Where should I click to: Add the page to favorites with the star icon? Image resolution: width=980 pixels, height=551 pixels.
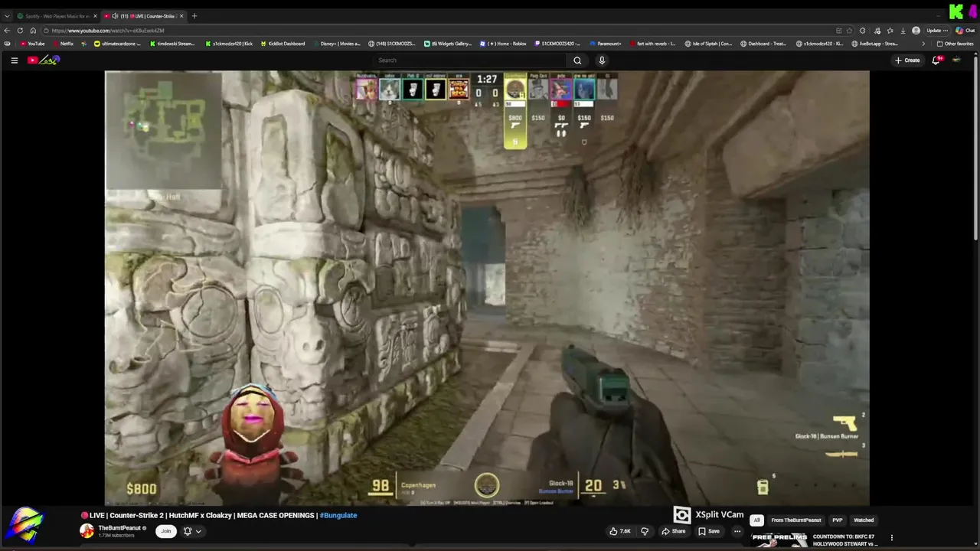pos(849,31)
